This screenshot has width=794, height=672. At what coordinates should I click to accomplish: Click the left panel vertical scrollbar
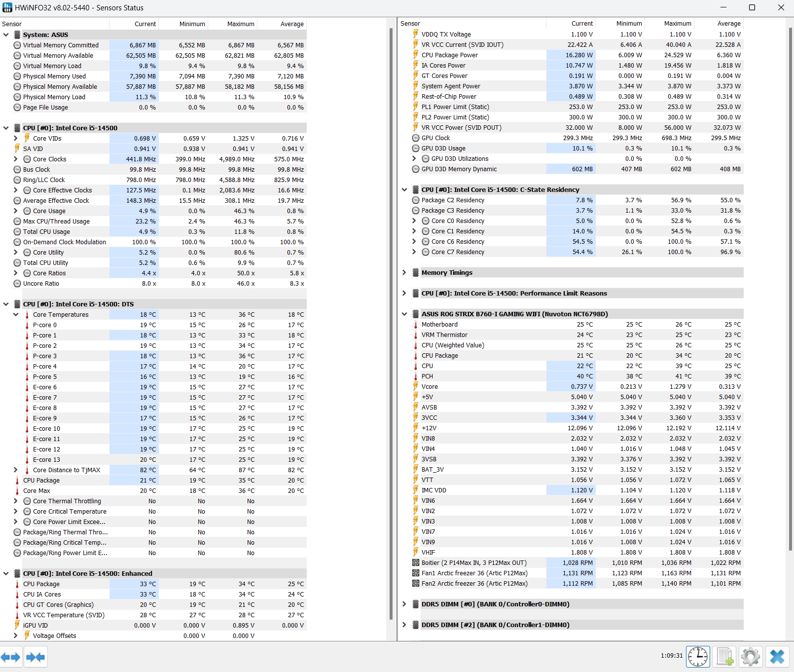391,323
